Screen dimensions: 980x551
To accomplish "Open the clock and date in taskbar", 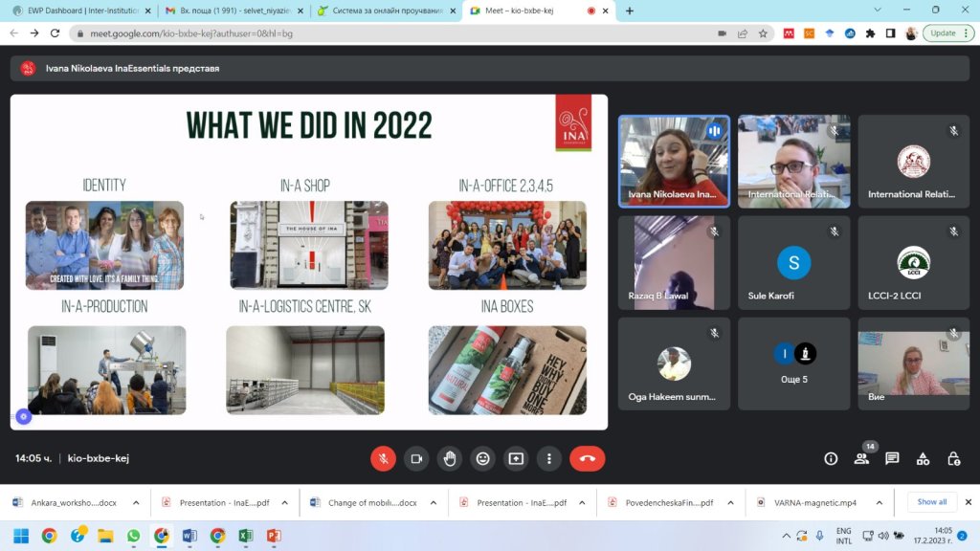I will click(932, 536).
